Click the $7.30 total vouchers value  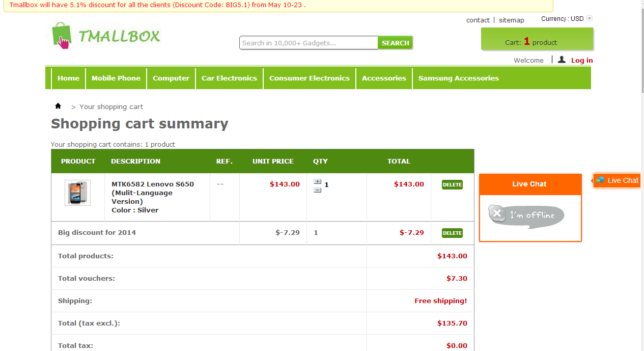[x=457, y=278]
